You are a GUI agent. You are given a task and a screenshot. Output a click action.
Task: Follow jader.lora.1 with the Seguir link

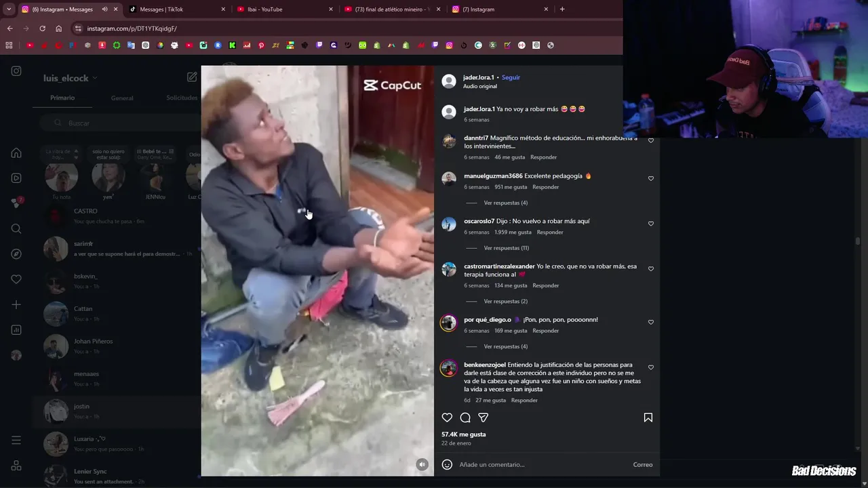[511, 77]
